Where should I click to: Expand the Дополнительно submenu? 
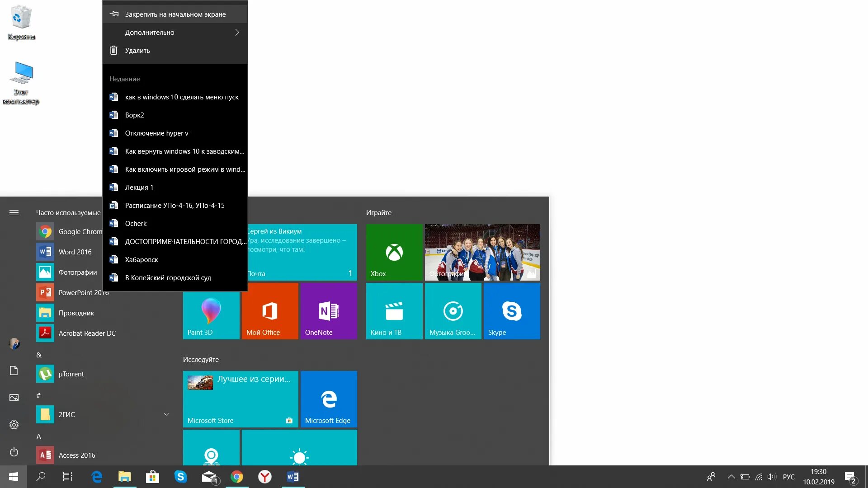pos(175,33)
